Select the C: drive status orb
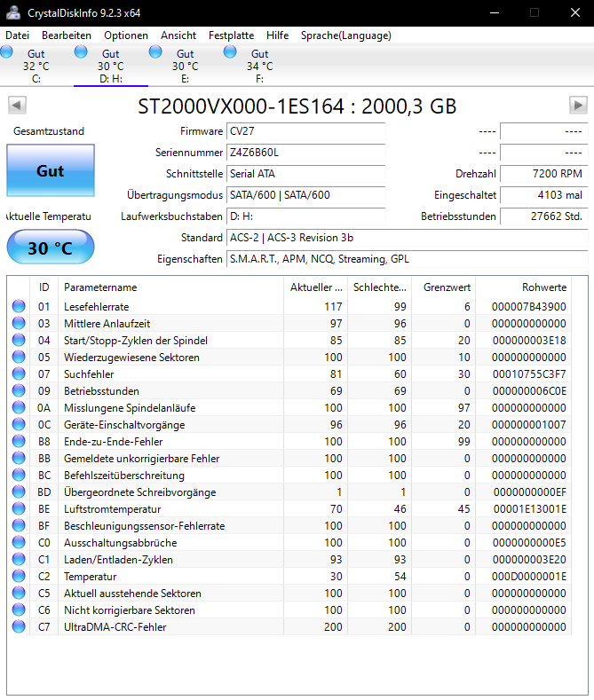The width and height of the screenshot is (594, 700). click(7, 51)
